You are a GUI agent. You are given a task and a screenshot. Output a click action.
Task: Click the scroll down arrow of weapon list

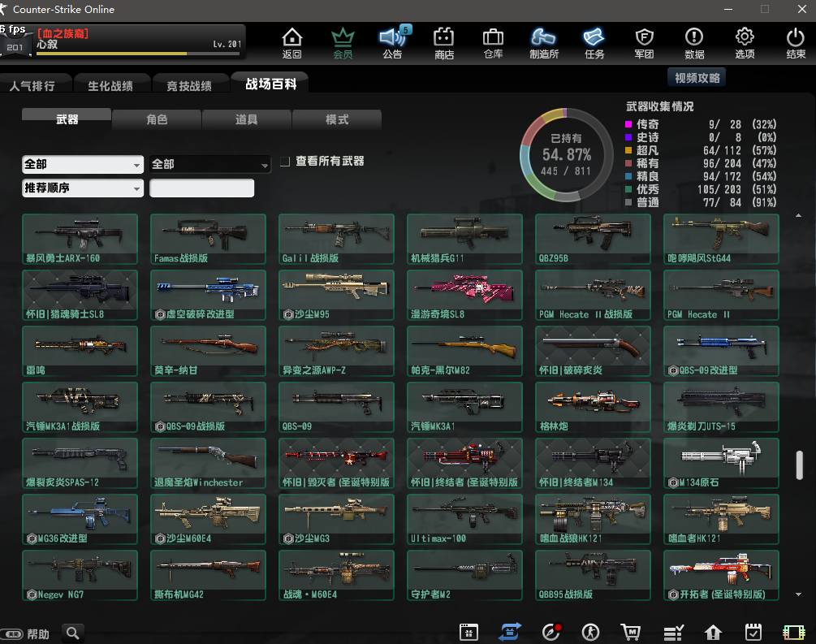point(799,594)
